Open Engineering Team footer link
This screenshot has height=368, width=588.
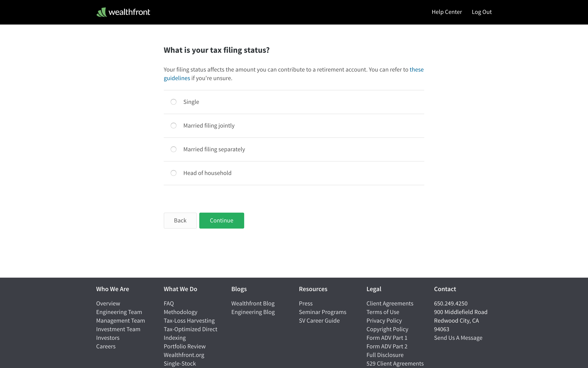pos(119,312)
